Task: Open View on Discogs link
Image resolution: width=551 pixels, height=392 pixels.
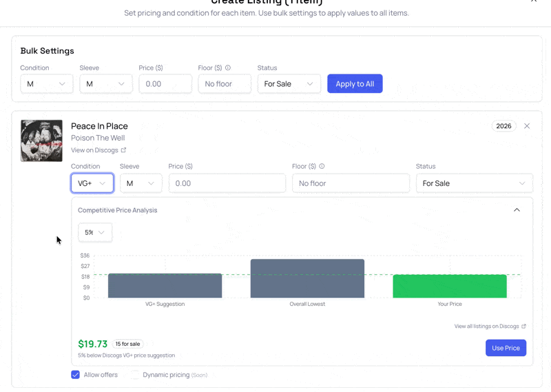Action: point(98,150)
